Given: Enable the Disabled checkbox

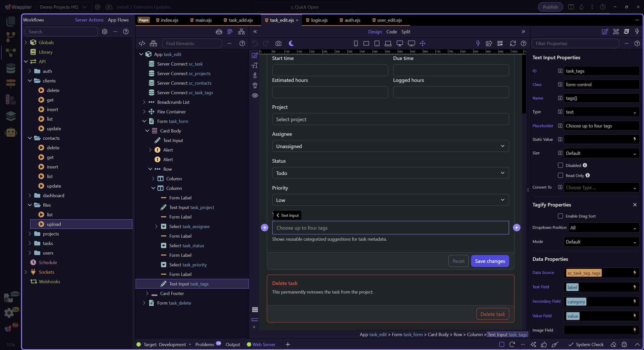Looking at the screenshot, I should tap(560, 165).
